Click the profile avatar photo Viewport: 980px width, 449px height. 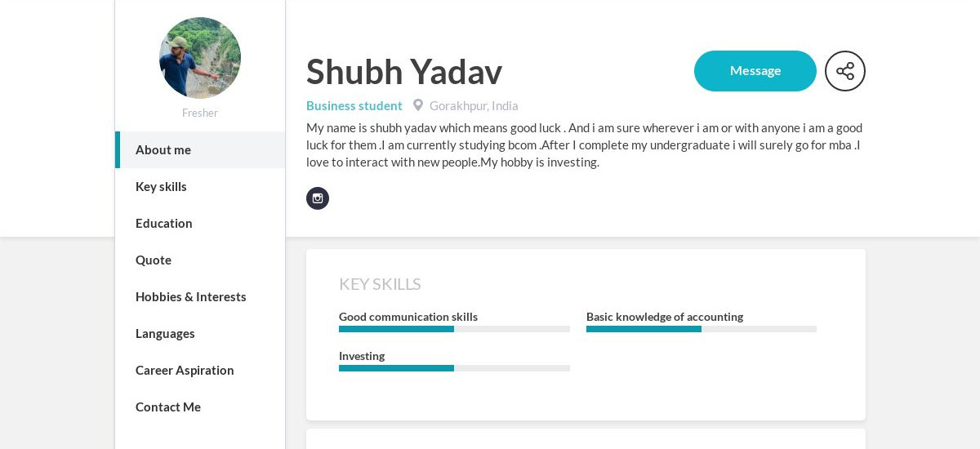pyautogui.click(x=200, y=58)
